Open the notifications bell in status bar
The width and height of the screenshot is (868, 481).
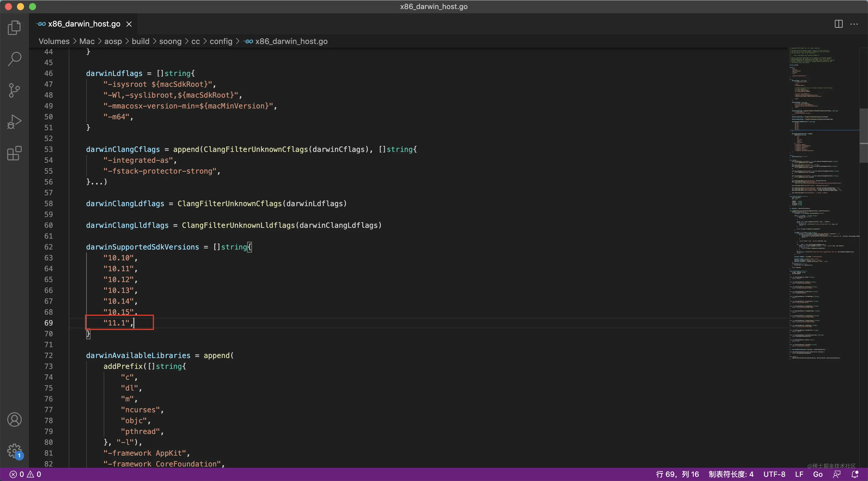click(x=855, y=474)
